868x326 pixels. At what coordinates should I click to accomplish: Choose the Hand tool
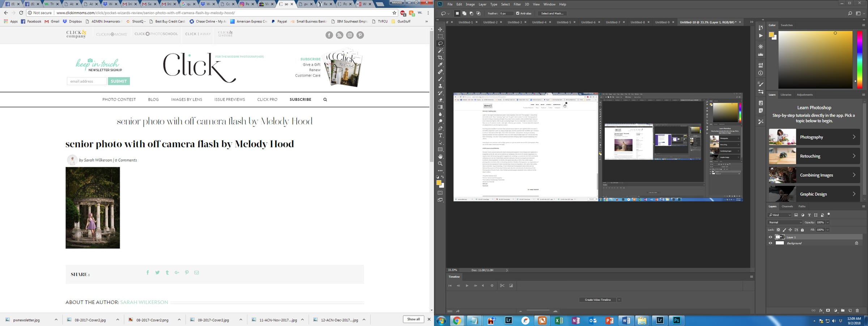[440, 156]
